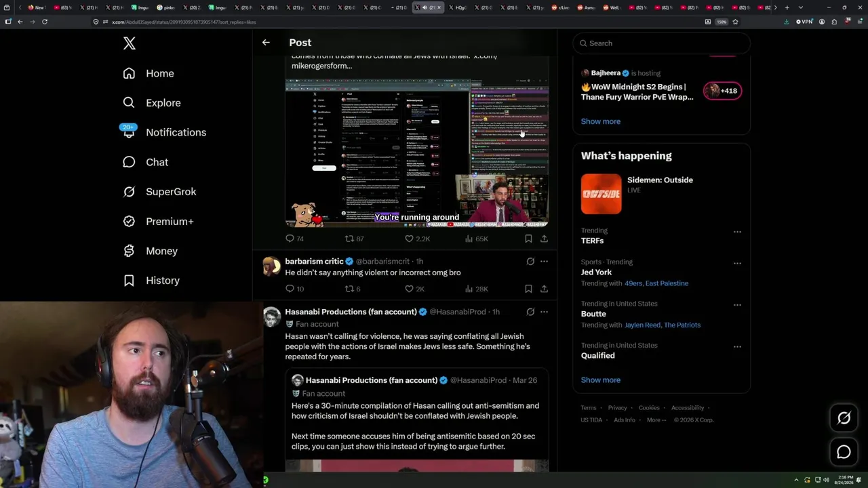Toggle the browser VPN button
This screenshot has height=488, width=868.
click(804, 22)
